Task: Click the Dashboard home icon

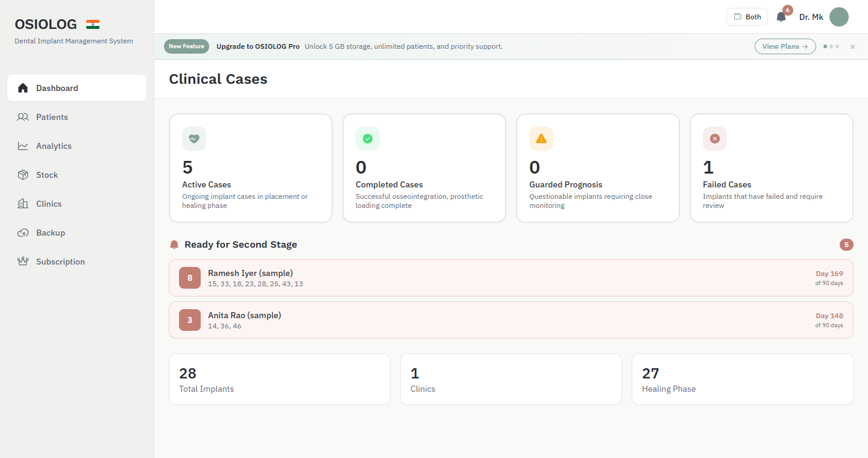Action: coord(23,88)
